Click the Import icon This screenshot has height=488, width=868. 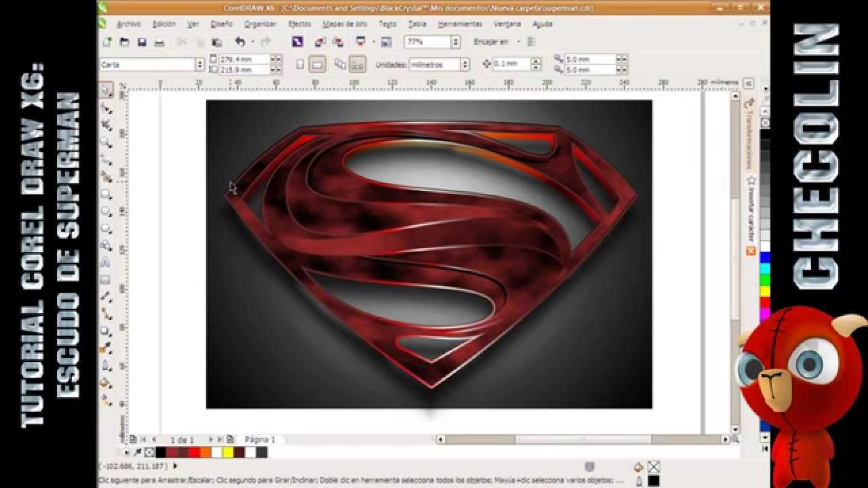click(x=319, y=42)
